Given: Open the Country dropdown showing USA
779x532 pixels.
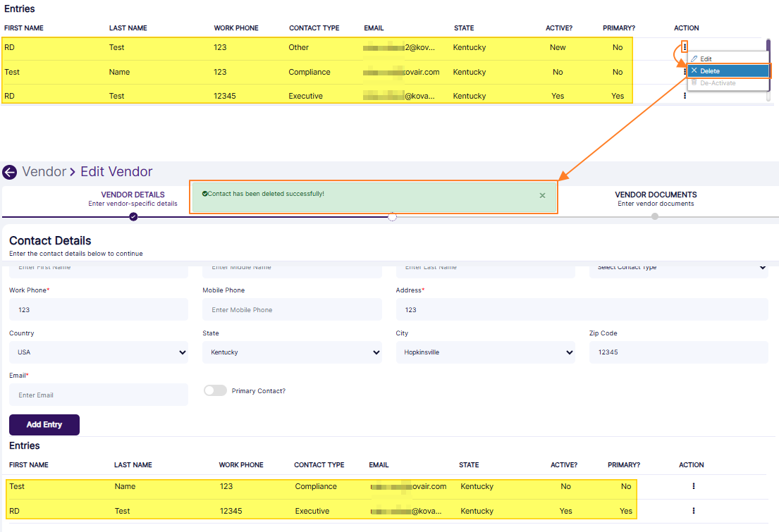Looking at the screenshot, I should point(99,352).
